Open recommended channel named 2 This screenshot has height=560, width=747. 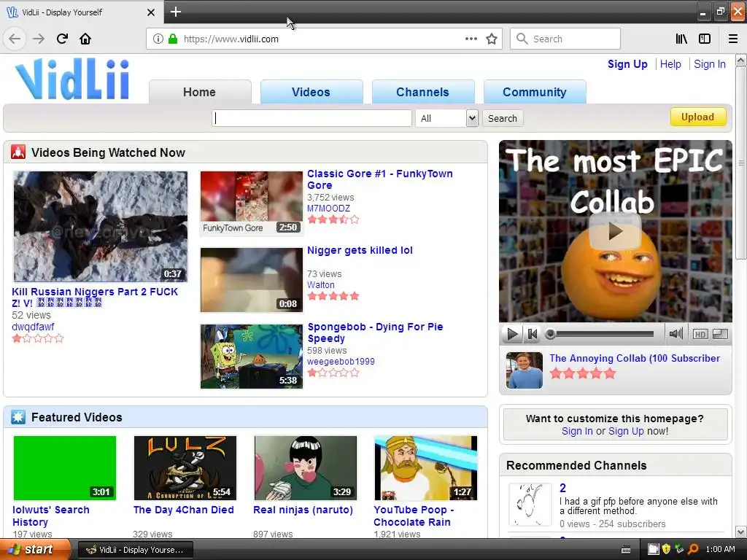562,488
